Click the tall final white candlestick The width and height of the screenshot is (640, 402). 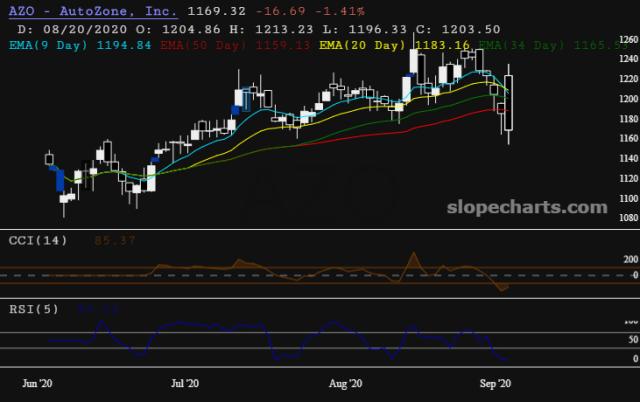point(509,102)
